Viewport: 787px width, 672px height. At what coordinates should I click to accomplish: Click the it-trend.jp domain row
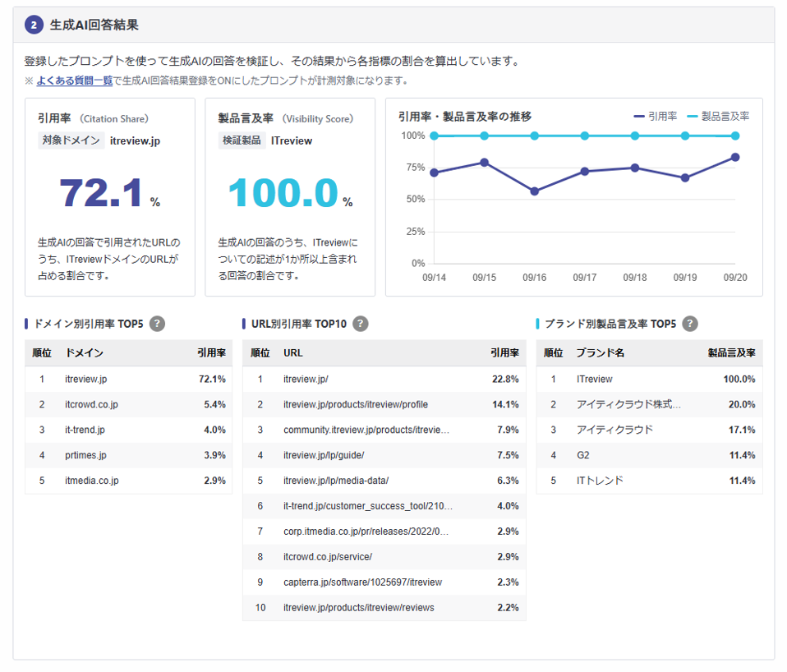click(x=128, y=430)
